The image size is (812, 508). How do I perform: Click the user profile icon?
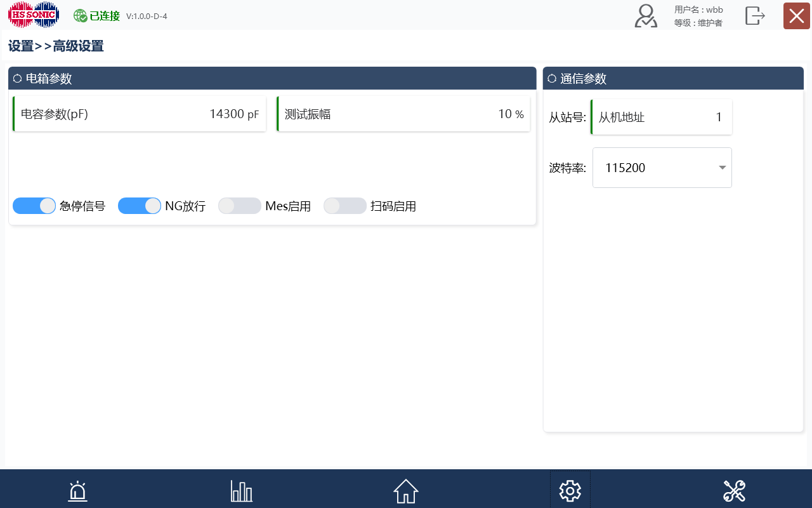pyautogui.click(x=646, y=16)
